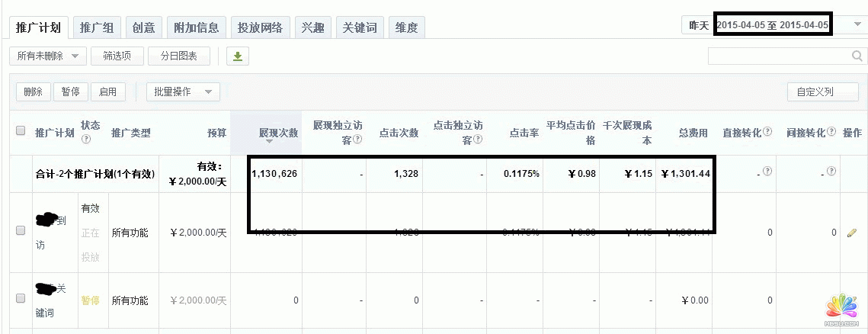Click help icon next to 展现独立访客
Image resolution: width=868 pixels, height=334 pixels.
click(357, 140)
